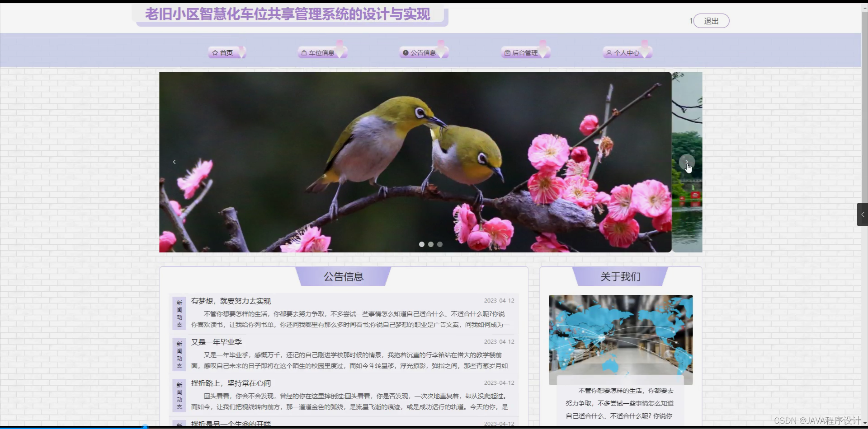Expand the collapsed side panel arrow

tap(862, 214)
